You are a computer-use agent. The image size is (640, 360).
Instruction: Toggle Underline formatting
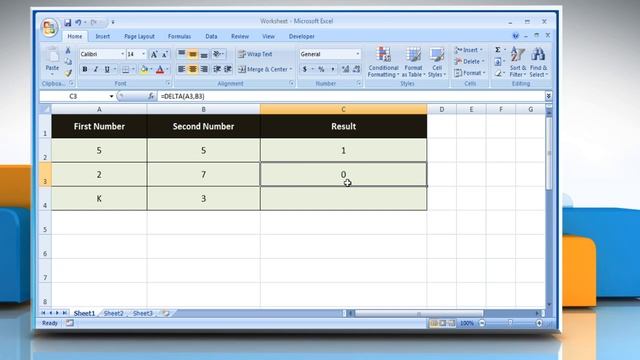coord(107,69)
